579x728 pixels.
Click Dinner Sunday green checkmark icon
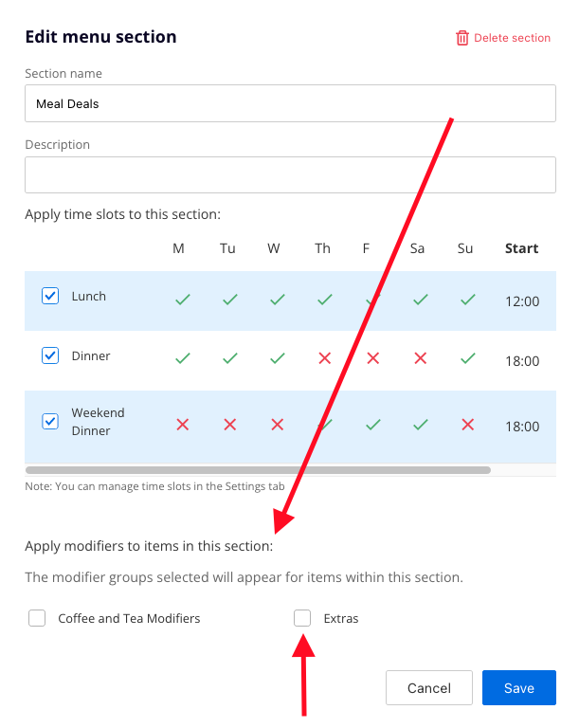click(x=467, y=358)
